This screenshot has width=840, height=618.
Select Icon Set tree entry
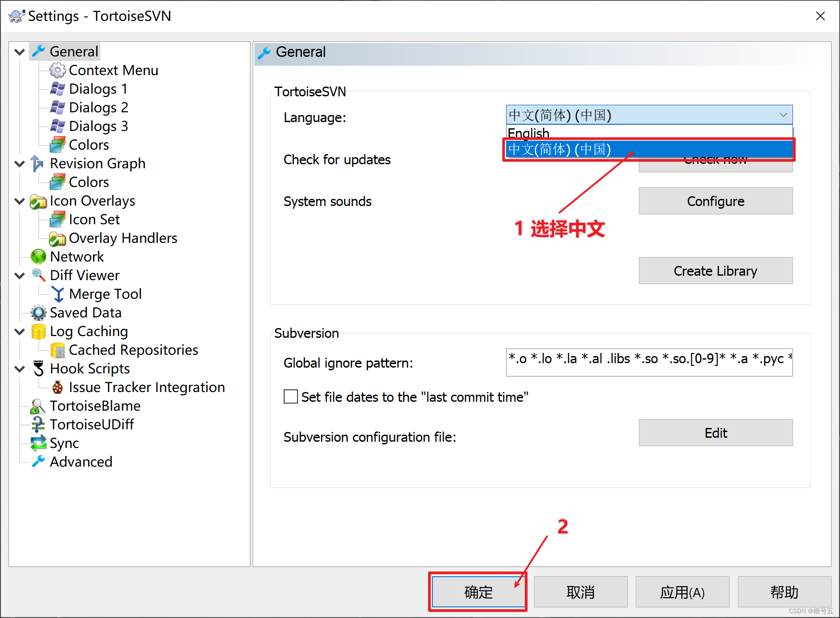tap(95, 219)
